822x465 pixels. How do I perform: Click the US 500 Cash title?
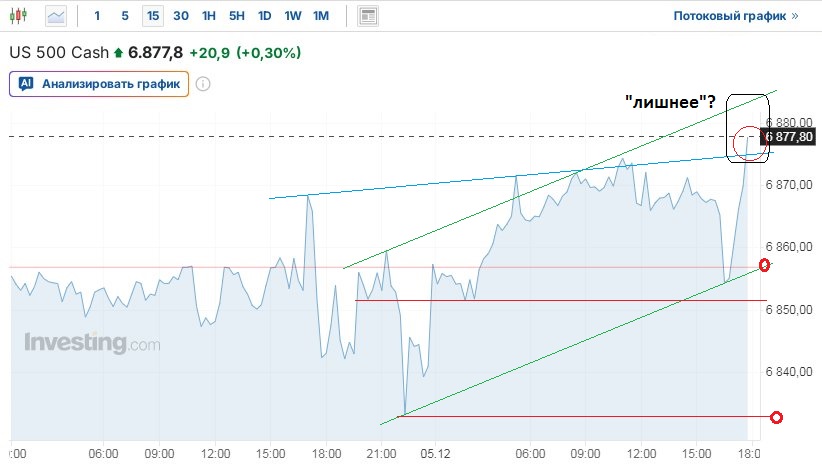(x=59, y=53)
